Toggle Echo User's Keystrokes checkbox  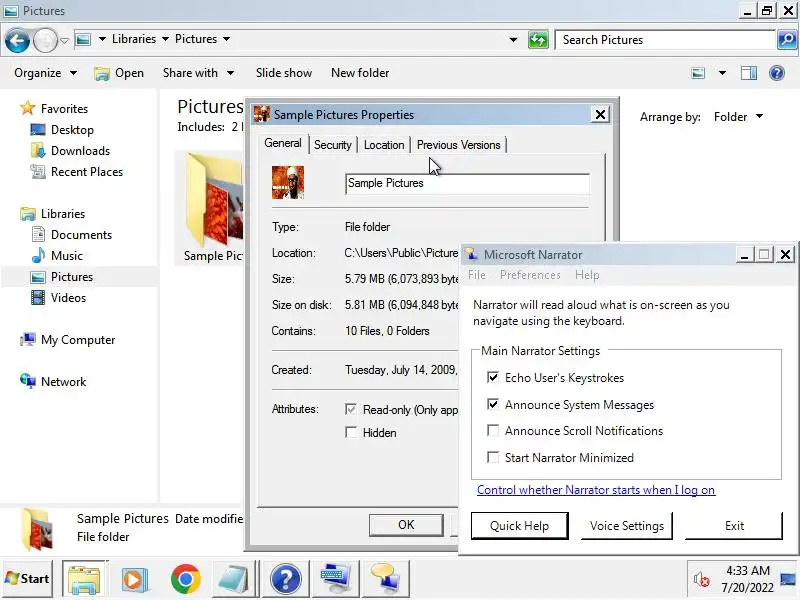pyautogui.click(x=493, y=378)
